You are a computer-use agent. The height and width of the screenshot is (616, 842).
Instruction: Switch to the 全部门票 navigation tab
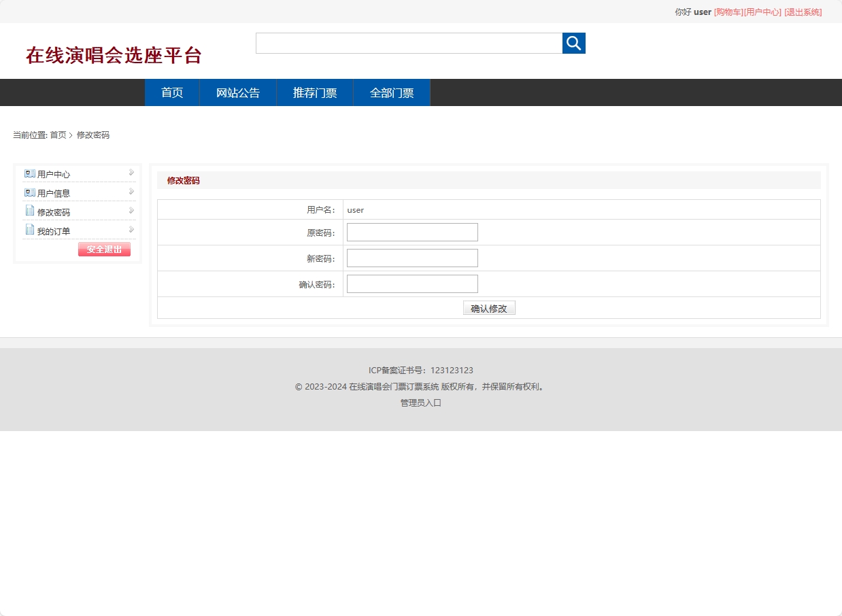(x=391, y=92)
